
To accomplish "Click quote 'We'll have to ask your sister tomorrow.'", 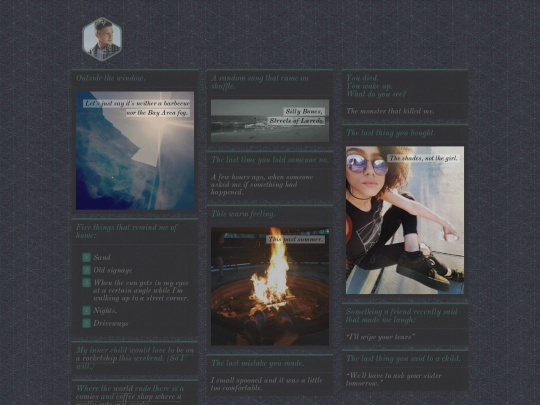I will 394,379.
